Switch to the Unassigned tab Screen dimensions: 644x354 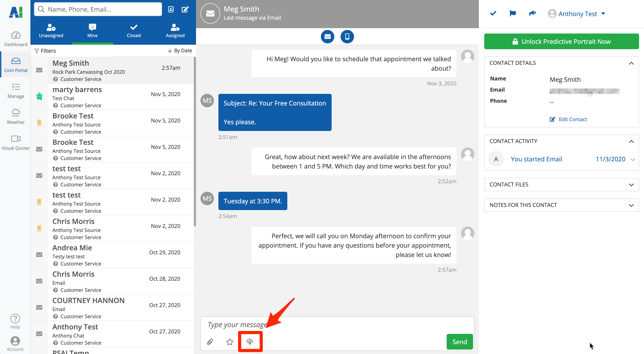51,31
